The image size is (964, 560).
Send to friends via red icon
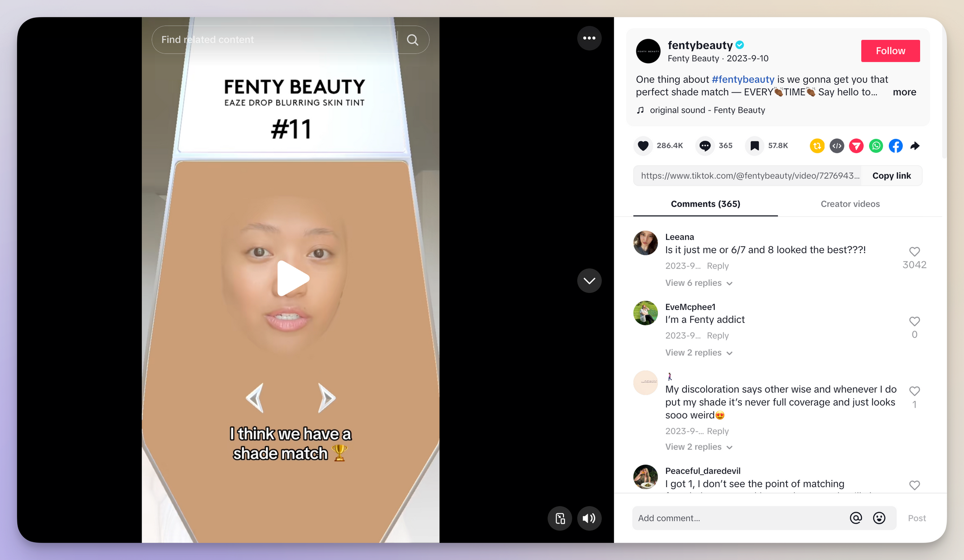coord(856,146)
